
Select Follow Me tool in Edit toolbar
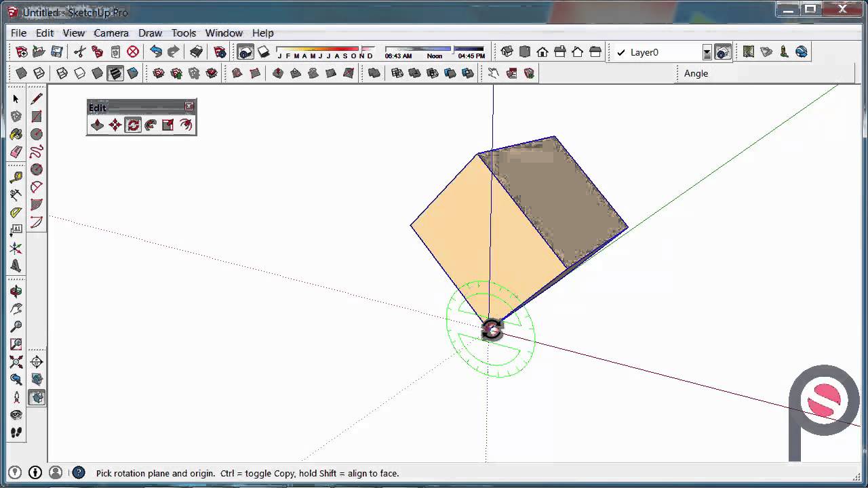151,125
